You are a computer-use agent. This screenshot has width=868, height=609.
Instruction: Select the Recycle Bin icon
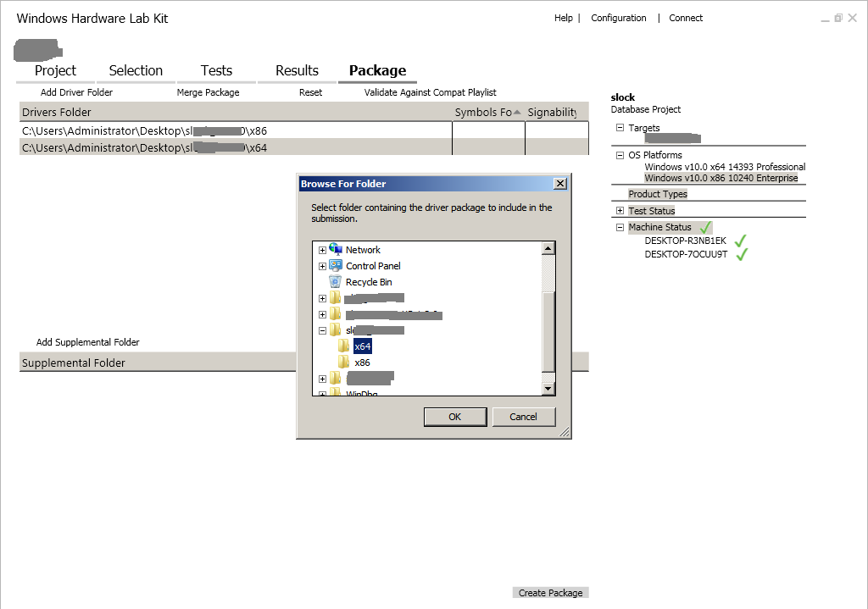pyautogui.click(x=336, y=281)
